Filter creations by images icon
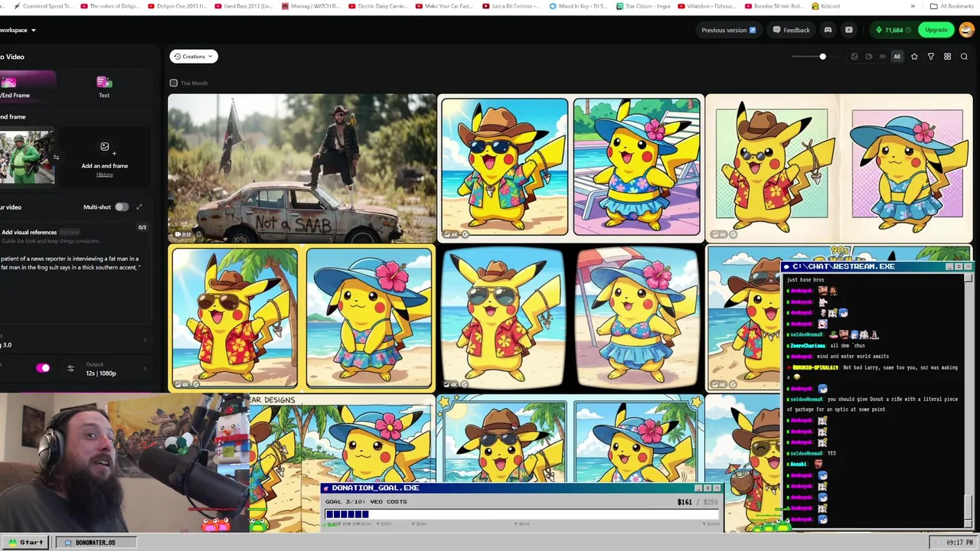The width and height of the screenshot is (980, 551). 854,57
